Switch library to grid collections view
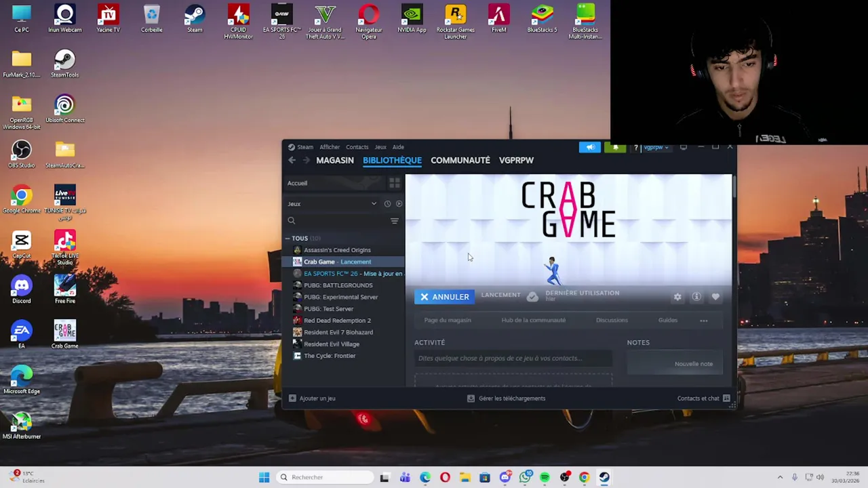 pyautogui.click(x=394, y=183)
